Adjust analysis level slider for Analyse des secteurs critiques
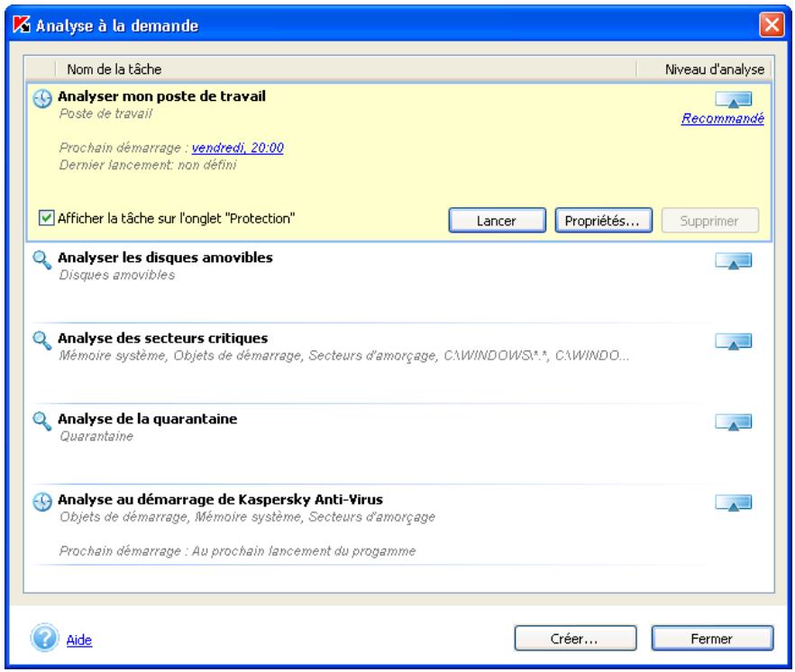This screenshot has width=795, height=672. coord(733,342)
